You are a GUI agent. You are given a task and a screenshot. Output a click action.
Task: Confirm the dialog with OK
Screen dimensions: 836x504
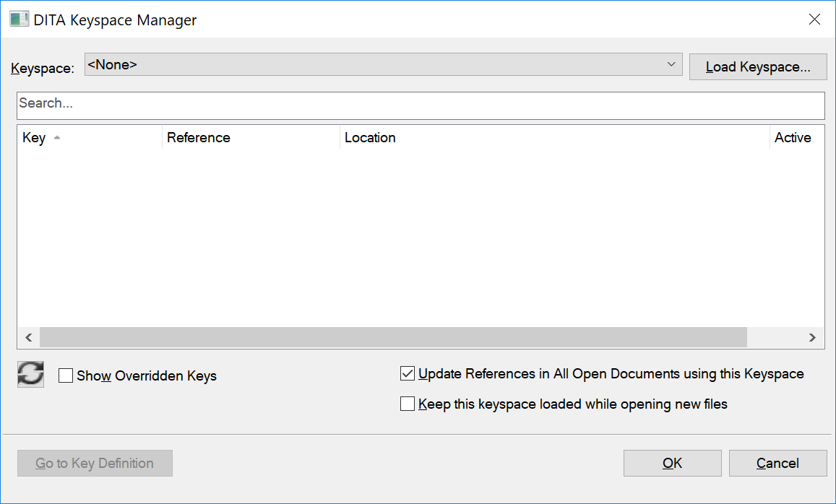pos(672,463)
